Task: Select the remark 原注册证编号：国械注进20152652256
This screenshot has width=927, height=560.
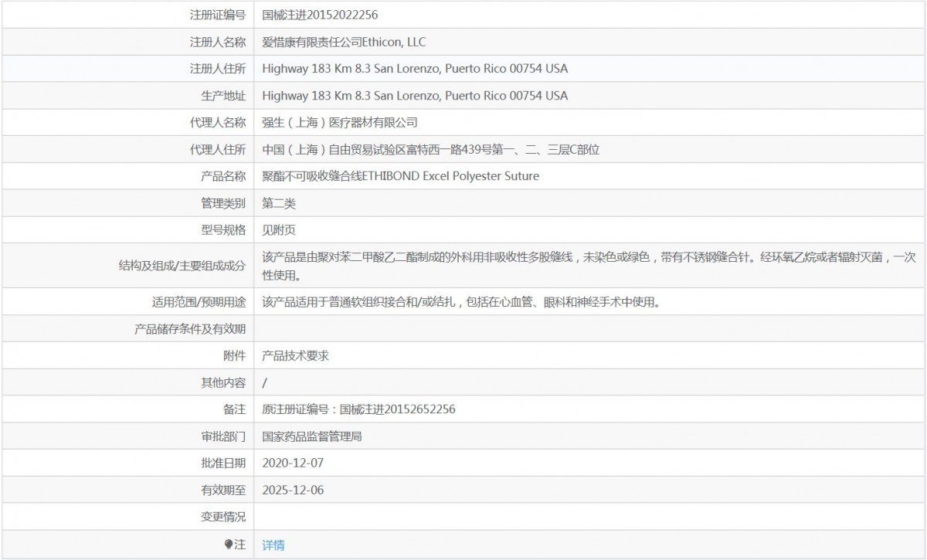Action: tap(359, 409)
